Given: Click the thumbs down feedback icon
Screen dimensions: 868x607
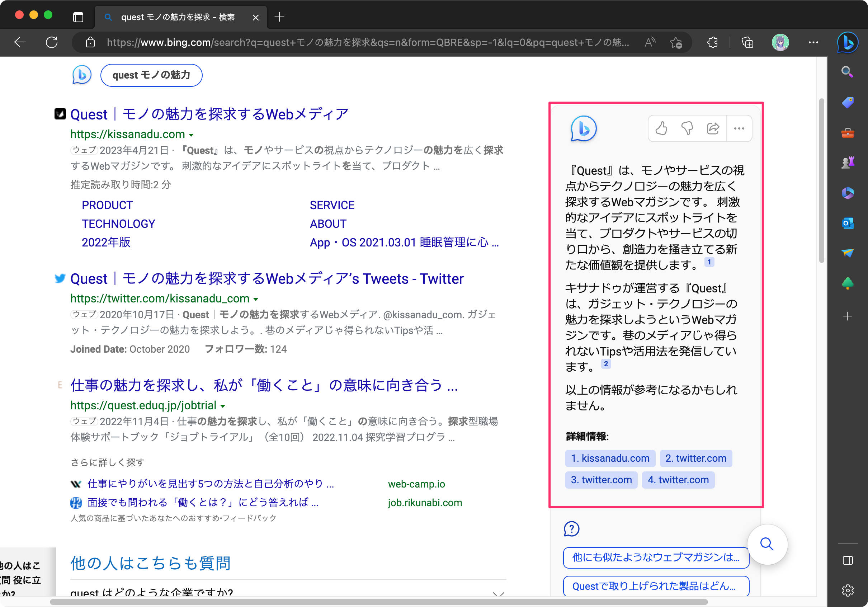Looking at the screenshot, I should coord(687,128).
